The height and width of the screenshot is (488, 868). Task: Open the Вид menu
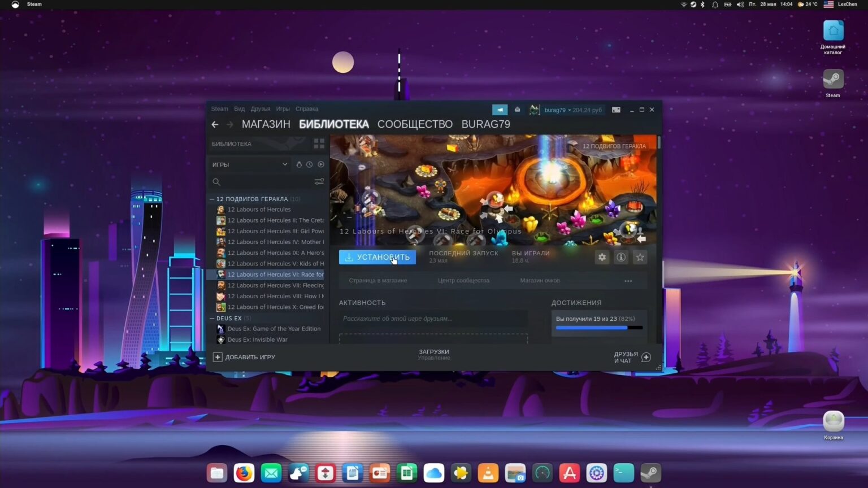click(240, 109)
